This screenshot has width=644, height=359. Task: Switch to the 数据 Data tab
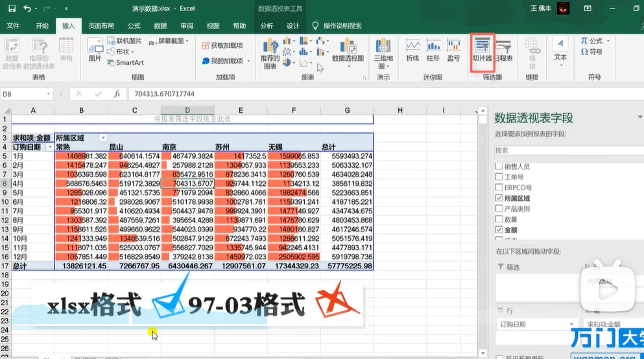pyautogui.click(x=160, y=26)
